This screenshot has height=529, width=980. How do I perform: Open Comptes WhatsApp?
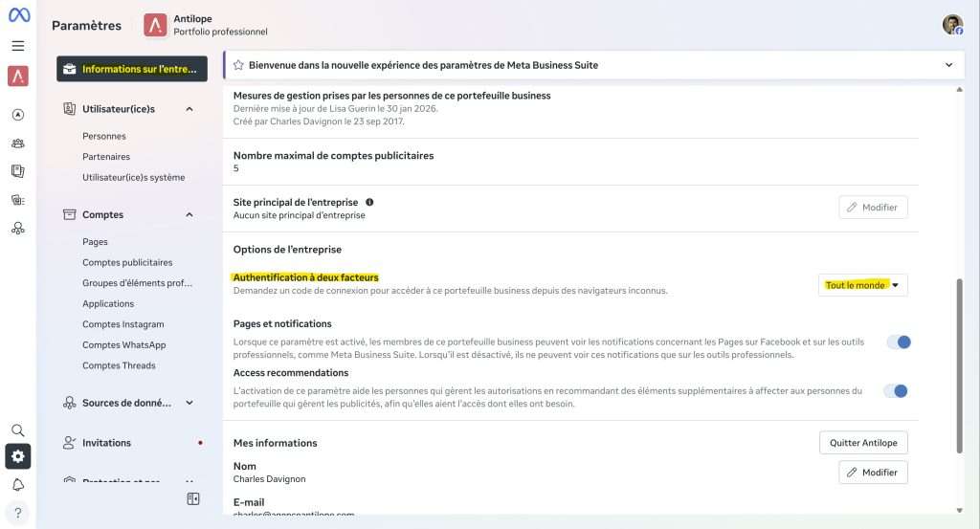pyautogui.click(x=124, y=344)
